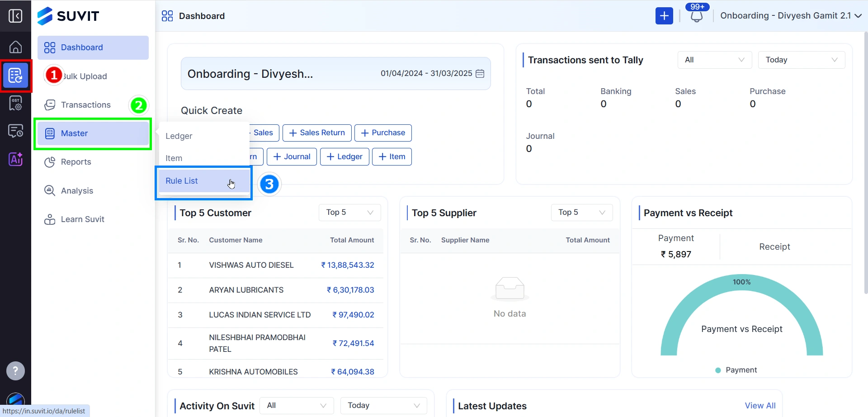This screenshot has height=417, width=868.
Task: Click the Quick Create Item button
Action: coord(392,157)
